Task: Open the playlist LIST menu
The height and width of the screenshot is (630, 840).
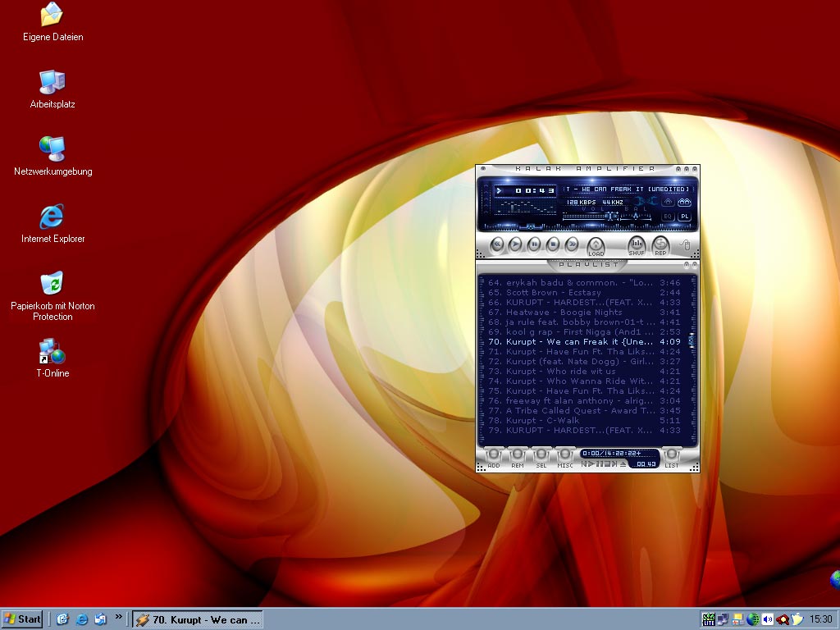Action: [x=672, y=456]
